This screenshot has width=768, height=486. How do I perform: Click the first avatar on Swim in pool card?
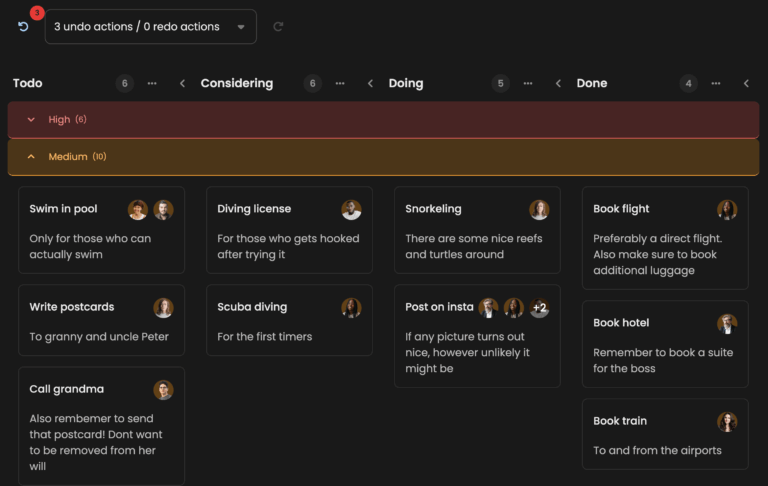138,210
